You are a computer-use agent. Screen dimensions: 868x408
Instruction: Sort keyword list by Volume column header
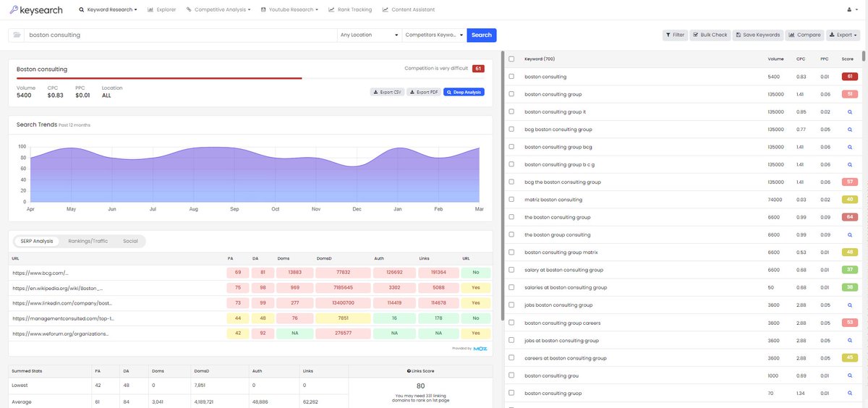coord(775,59)
